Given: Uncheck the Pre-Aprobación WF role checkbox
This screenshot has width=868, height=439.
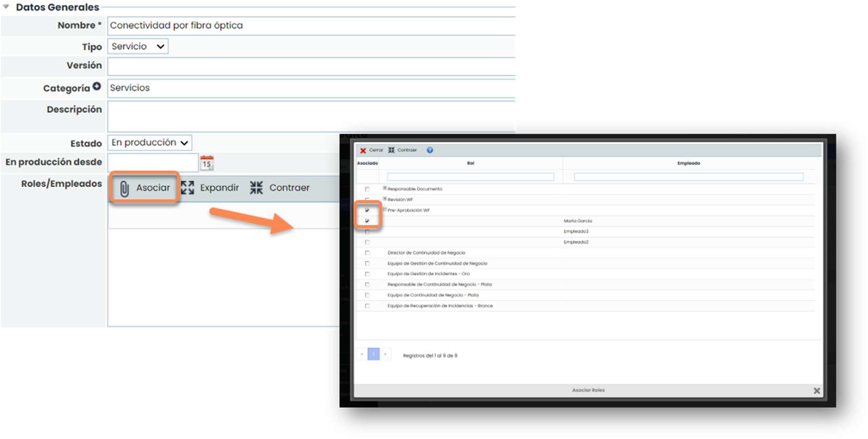Looking at the screenshot, I should 367,210.
